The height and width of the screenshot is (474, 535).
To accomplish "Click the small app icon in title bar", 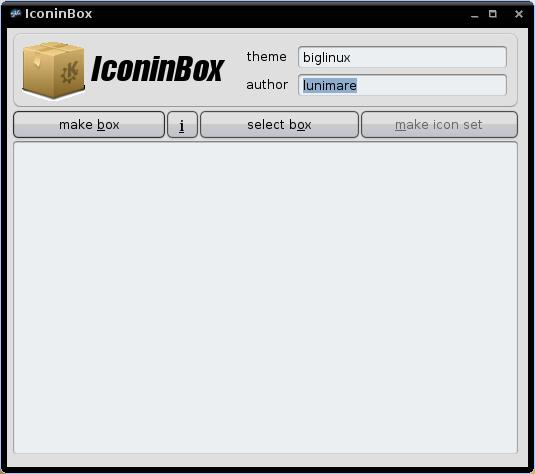I will click(x=16, y=14).
